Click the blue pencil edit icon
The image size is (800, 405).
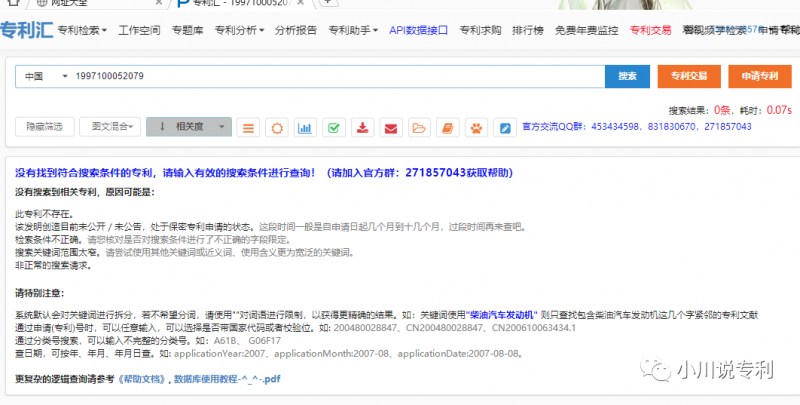[505, 128]
